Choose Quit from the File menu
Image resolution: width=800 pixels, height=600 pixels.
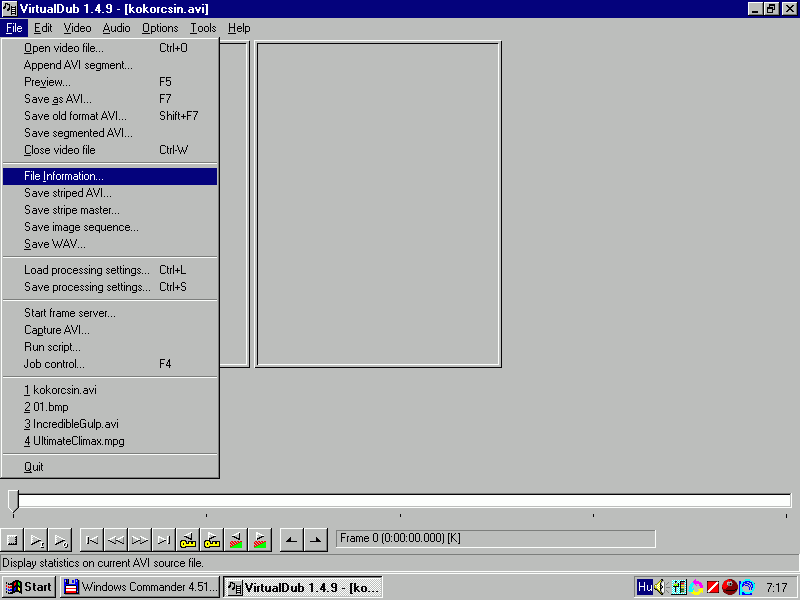[110, 467]
